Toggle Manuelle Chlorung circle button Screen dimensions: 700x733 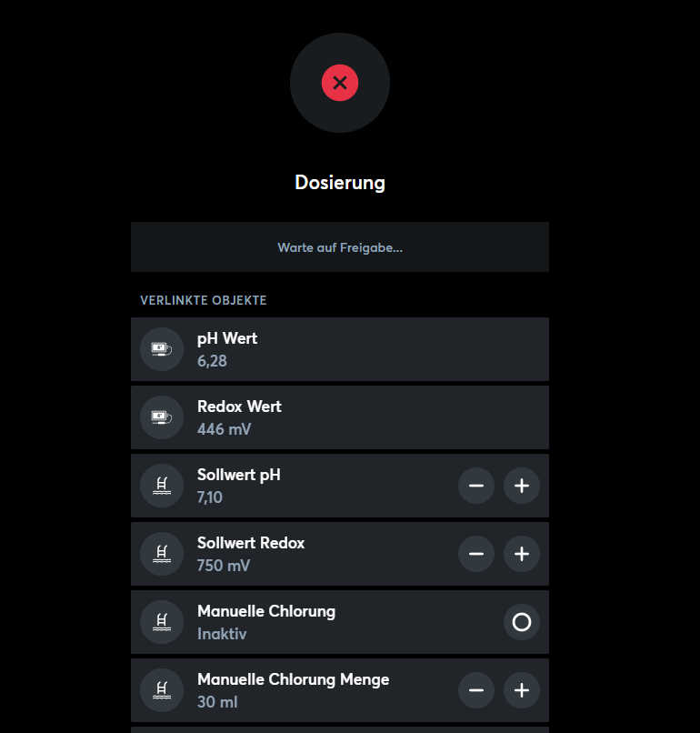pyautogui.click(x=522, y=622)
